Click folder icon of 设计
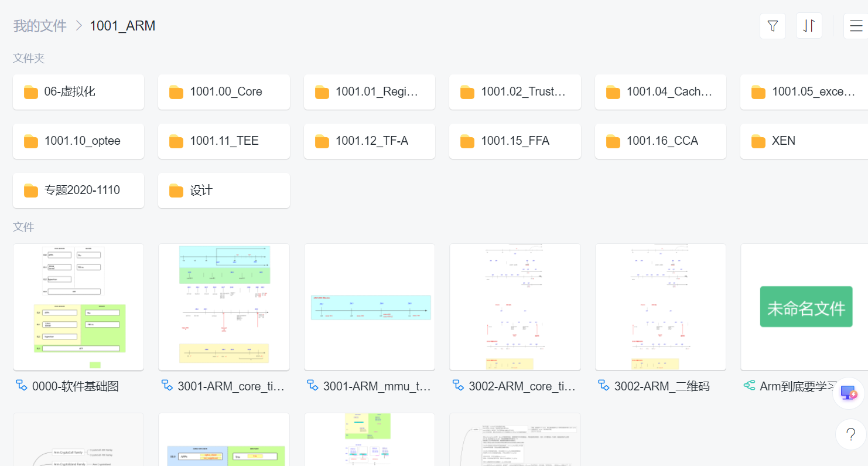The width and height of the screenshot is (868, 466). (176, 191)
